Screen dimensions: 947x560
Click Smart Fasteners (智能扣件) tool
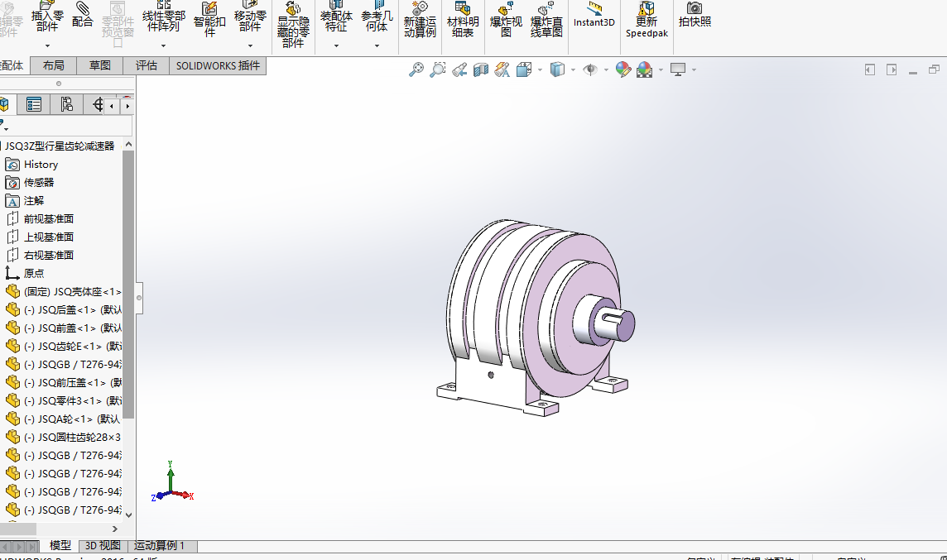click(209, 19)
